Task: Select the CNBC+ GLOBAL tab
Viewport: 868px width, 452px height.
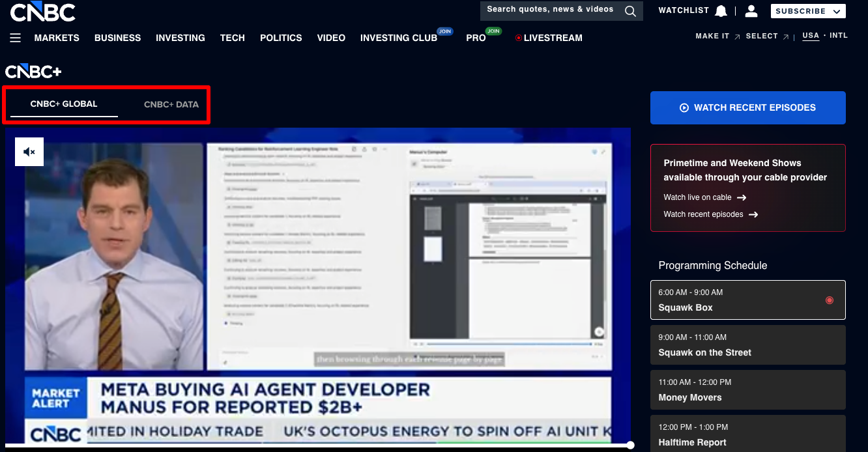Action: 64,104
